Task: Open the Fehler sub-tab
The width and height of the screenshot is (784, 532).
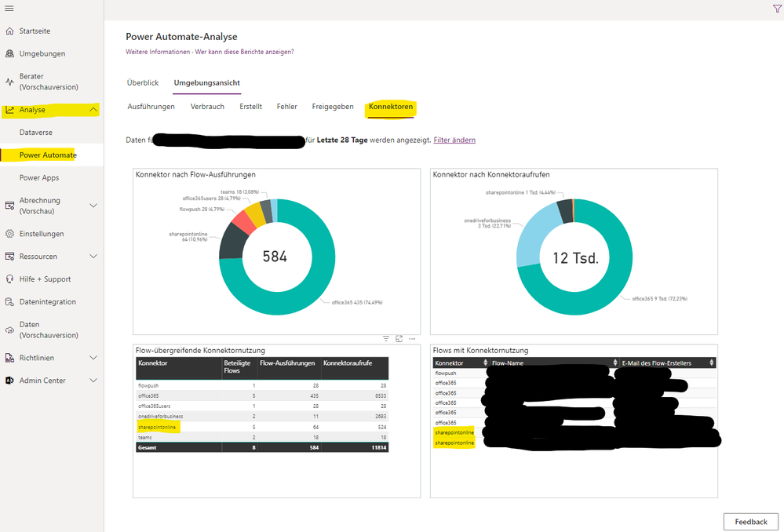Action: click(287, 107)
